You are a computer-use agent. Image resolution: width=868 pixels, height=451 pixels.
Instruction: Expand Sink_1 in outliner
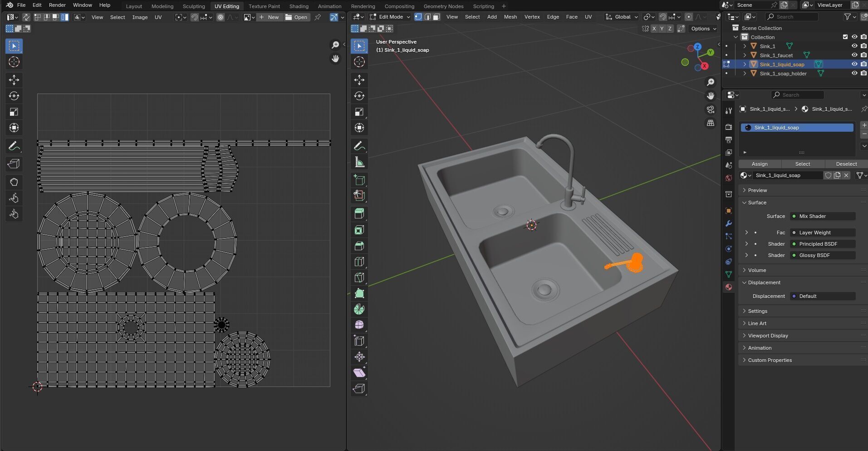coord(745,46)
